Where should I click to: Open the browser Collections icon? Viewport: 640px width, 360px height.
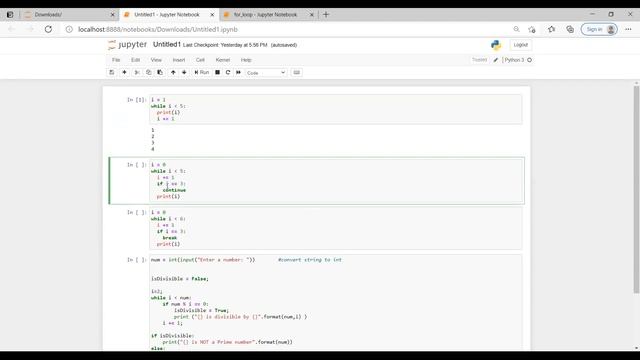(x=570, y=29)
